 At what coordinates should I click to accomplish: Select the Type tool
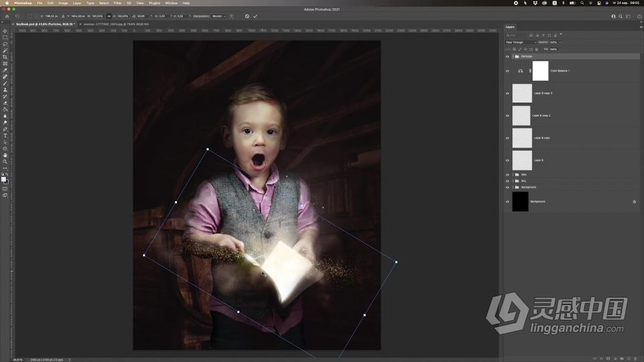(5, 136)
